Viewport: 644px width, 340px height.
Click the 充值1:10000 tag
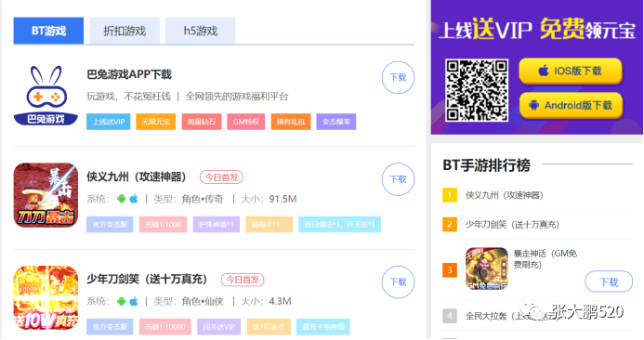[165, 326]
